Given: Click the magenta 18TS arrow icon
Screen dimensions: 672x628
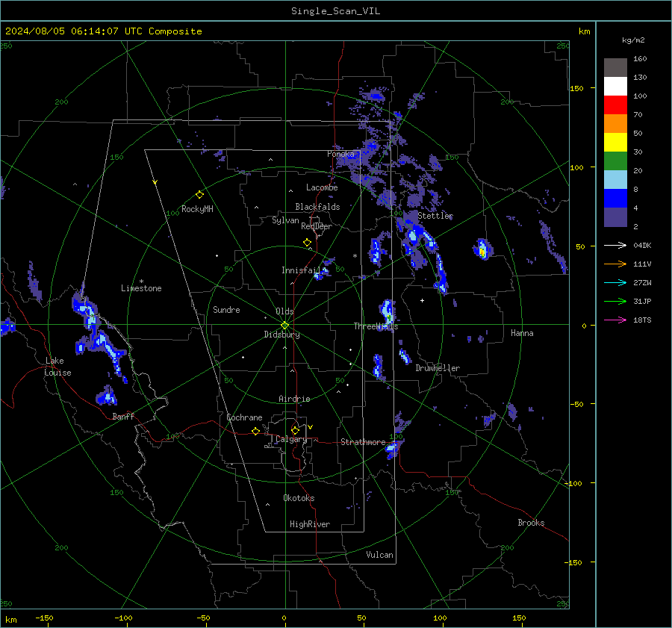Looking at the screenshot, I should [615, 320].
